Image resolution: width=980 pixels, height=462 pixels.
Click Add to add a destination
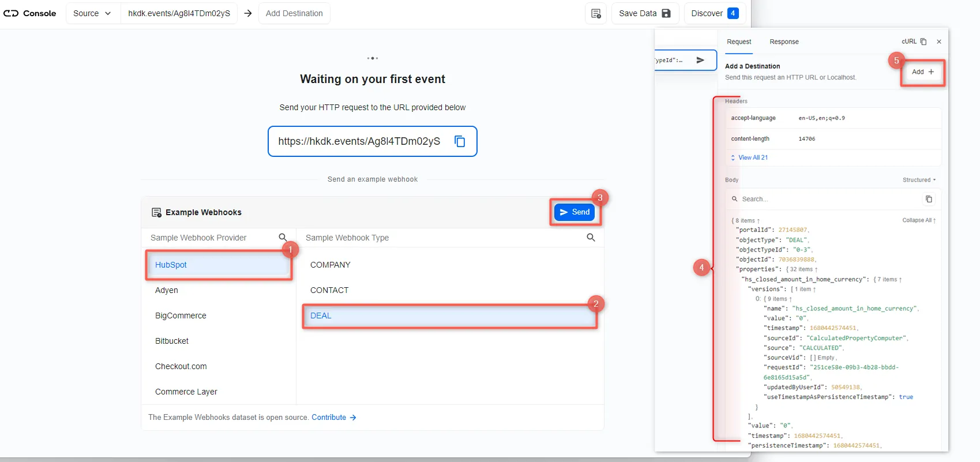[x=923, y=72]
